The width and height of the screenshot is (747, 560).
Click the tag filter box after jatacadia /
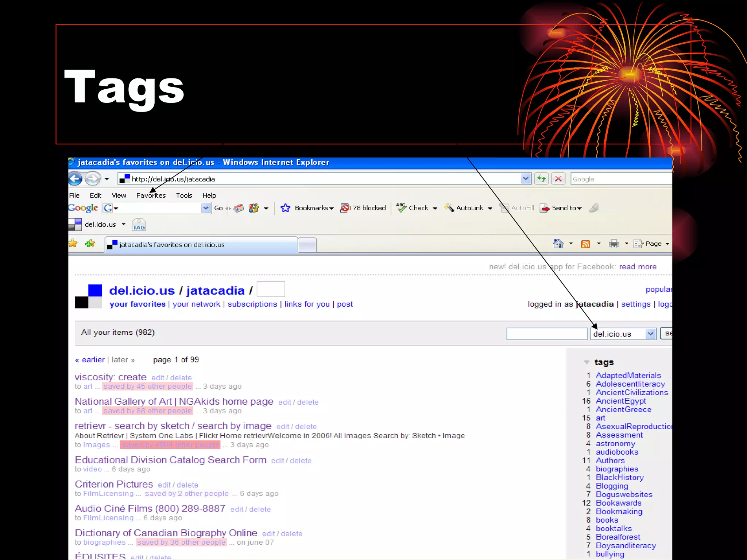coord(271,289)
